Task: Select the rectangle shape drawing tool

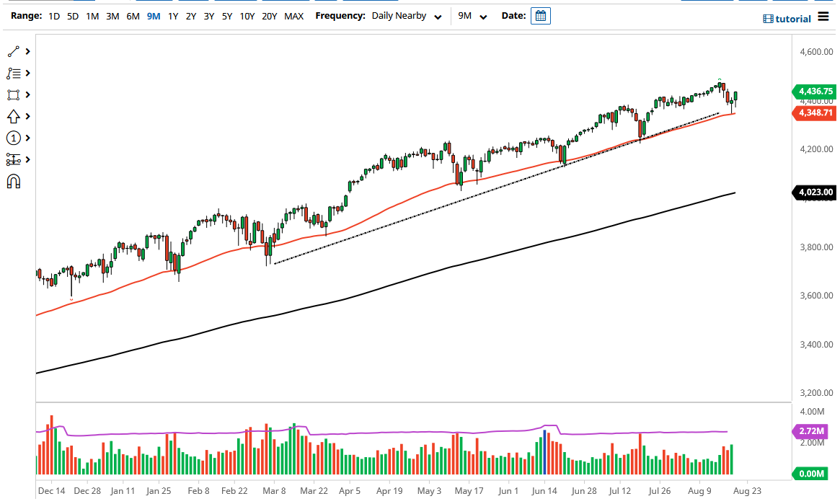Action: pos(14,94)
